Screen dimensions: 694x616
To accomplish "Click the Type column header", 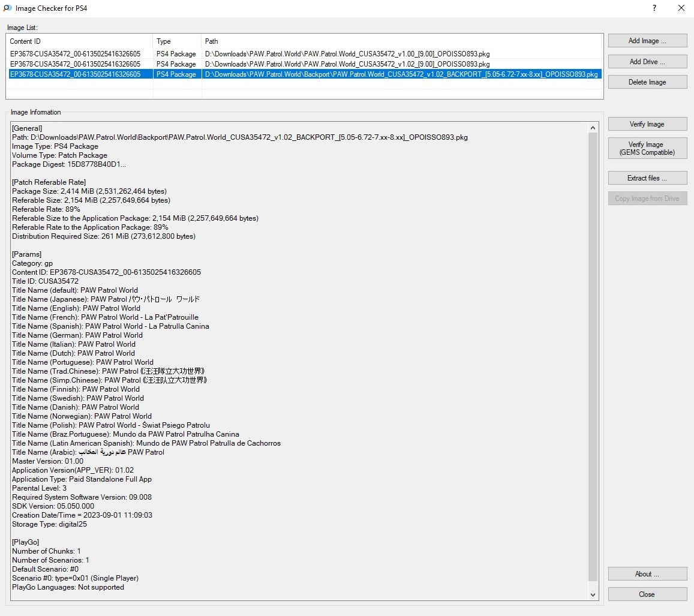I will click(x=177, y=41).
